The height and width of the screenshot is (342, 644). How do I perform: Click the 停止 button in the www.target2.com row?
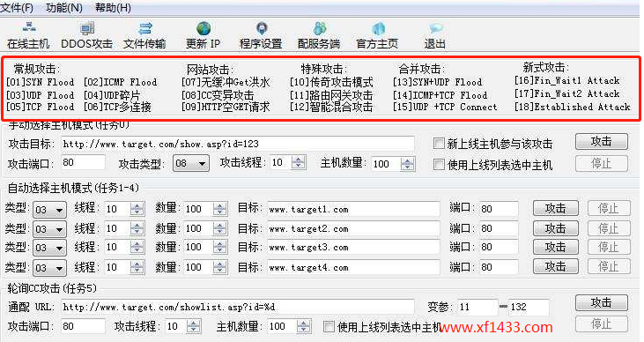pyautogui.click(x=609, y=228)
